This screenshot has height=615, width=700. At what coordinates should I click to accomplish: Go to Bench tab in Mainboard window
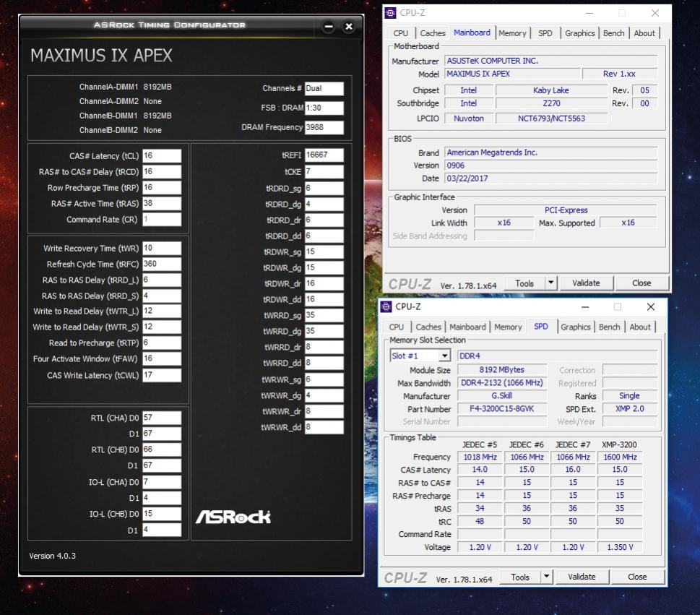coord(613,33)
